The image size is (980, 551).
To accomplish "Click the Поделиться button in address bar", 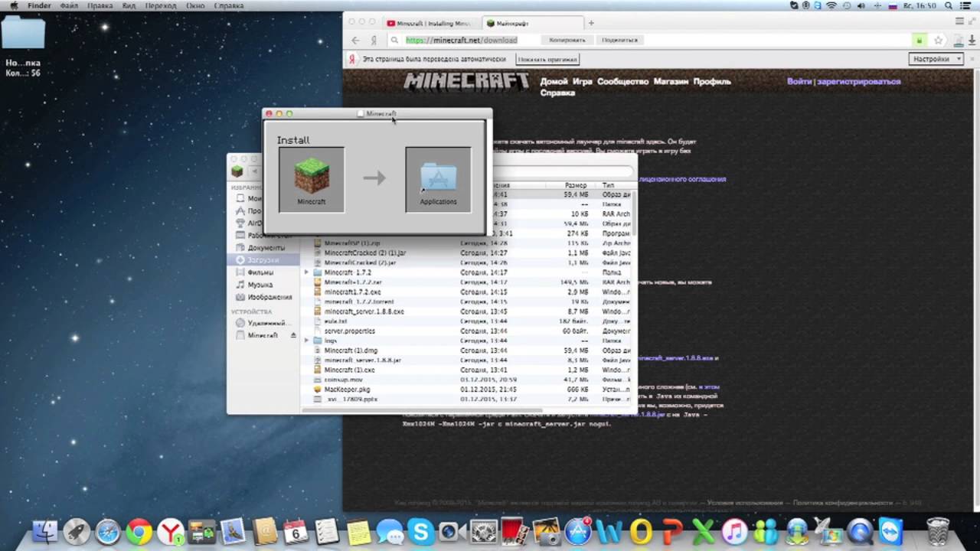I will click(x=619, y=40).
